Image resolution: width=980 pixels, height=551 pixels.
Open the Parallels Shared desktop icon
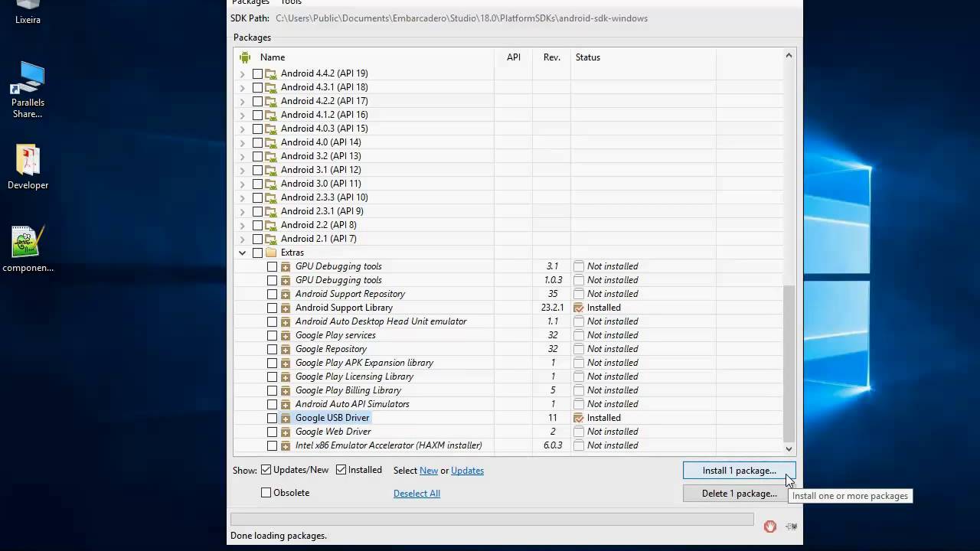point(28,90)
